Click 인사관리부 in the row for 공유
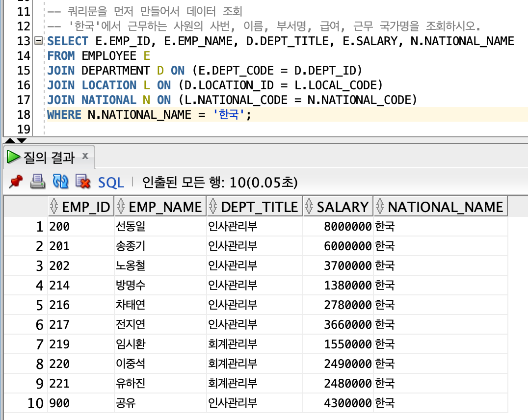 click(255, 403)
